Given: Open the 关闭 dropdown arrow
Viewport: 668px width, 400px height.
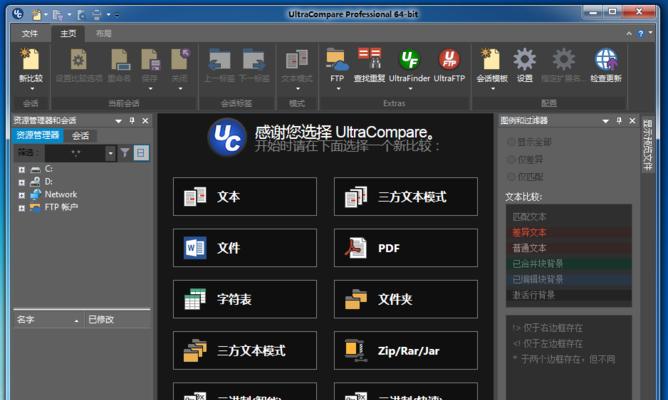Looking at the screenshot, I should pyautogui.click(x=181, y=89).
